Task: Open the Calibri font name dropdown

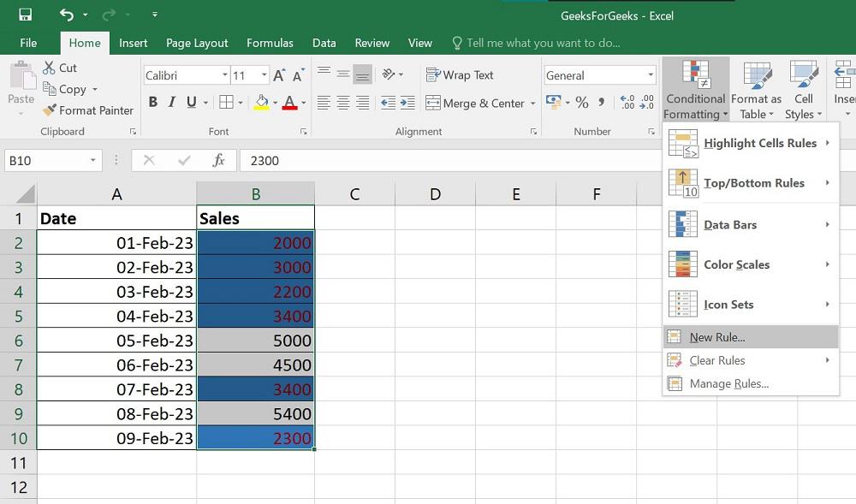Action: 225,75
